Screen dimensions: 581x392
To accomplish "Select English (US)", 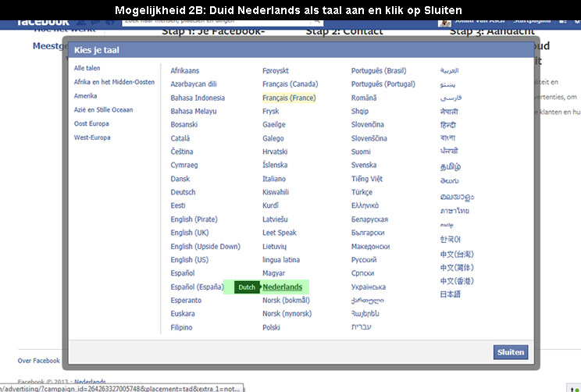I will (190, 260).
